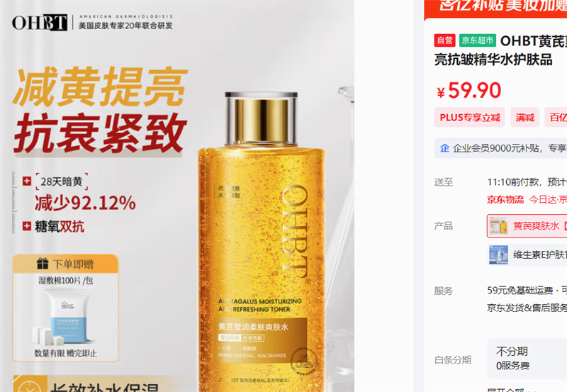Open the 京东物流 link

(x=505, y=199)
